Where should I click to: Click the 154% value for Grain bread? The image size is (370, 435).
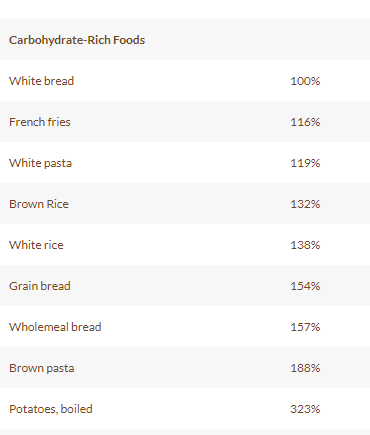305,286
